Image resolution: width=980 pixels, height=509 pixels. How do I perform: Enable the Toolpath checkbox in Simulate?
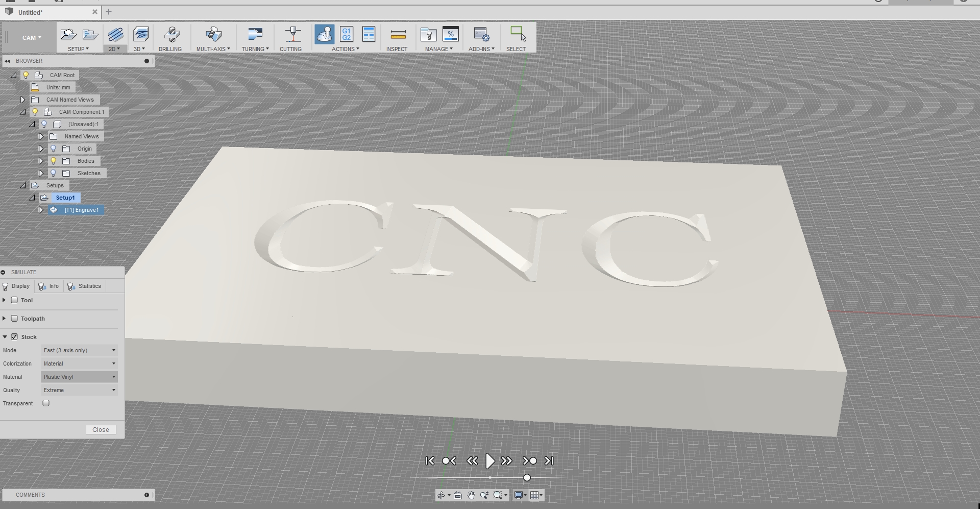point(14,319)
